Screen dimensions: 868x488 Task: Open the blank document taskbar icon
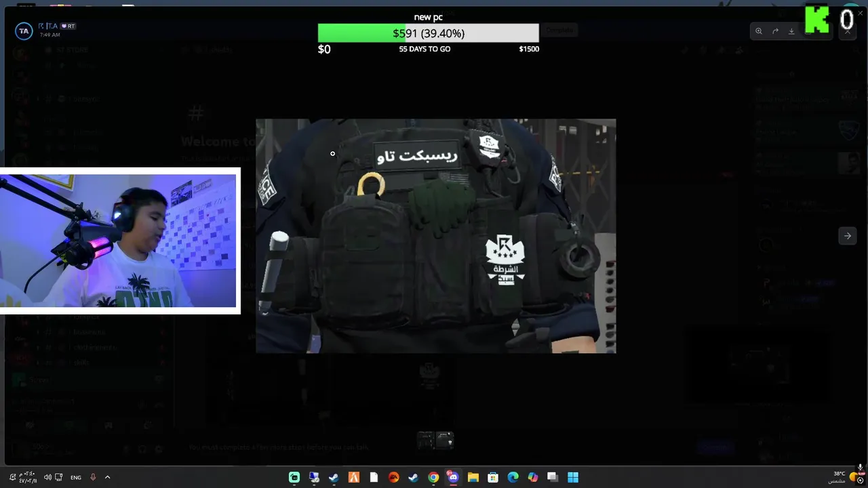(x=374, y=477)
